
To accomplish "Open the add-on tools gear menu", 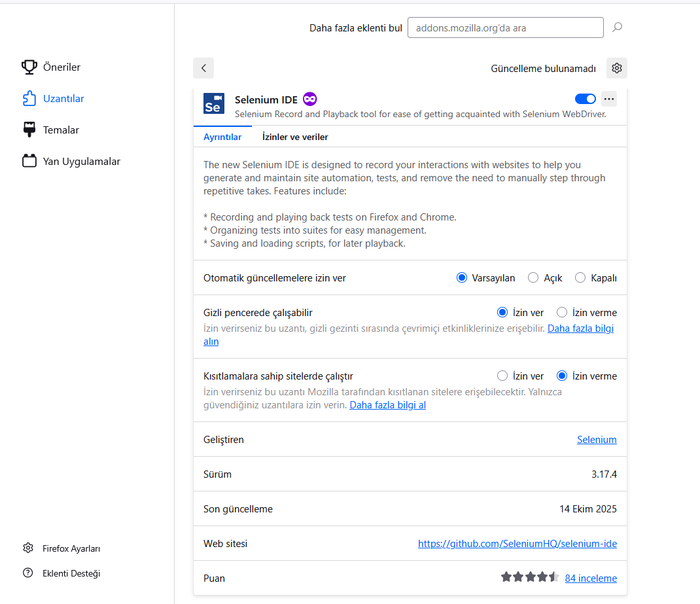I will point(616,68).
